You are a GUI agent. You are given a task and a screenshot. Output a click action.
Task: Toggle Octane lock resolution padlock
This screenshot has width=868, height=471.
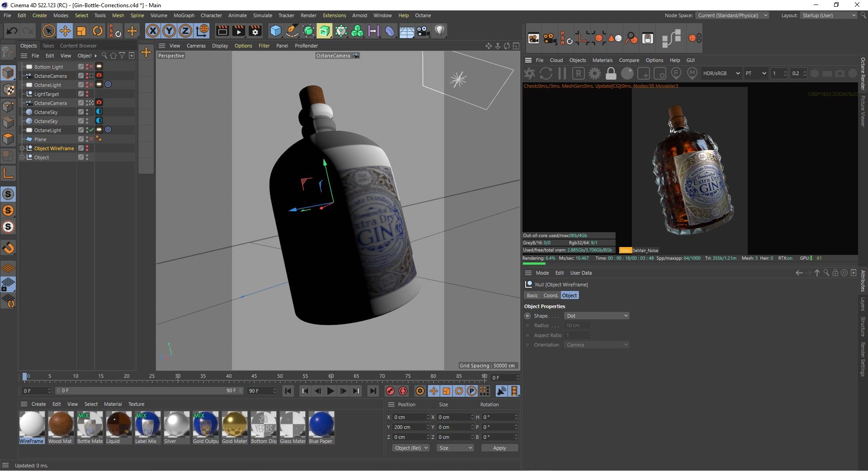[x=611, y=73]
